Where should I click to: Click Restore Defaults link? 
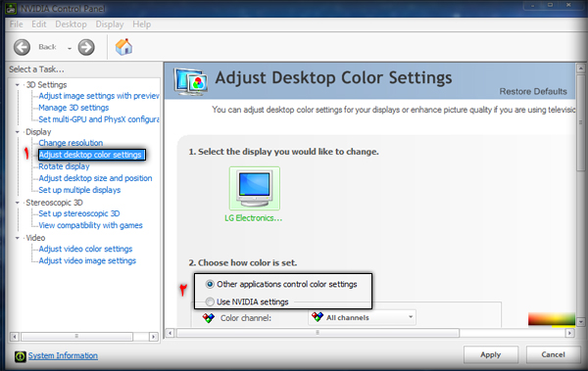533,91
